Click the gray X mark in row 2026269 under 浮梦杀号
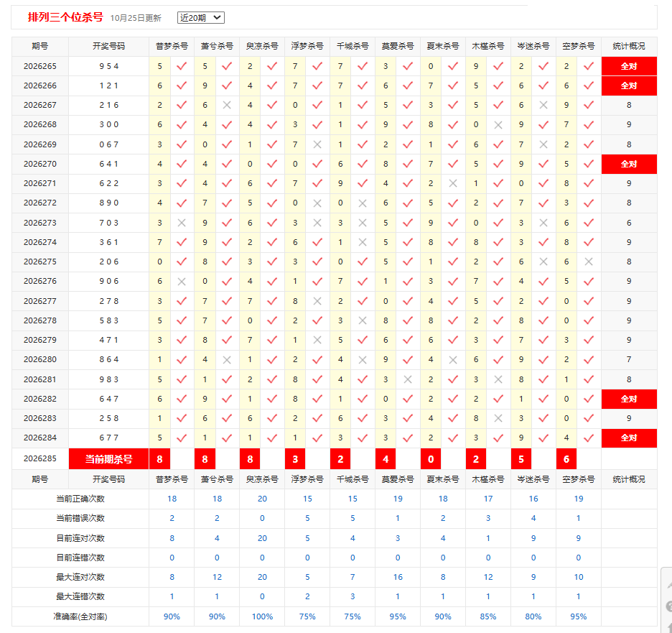The width and height of the screenshot is (672, 633). [x=317, y=144]
